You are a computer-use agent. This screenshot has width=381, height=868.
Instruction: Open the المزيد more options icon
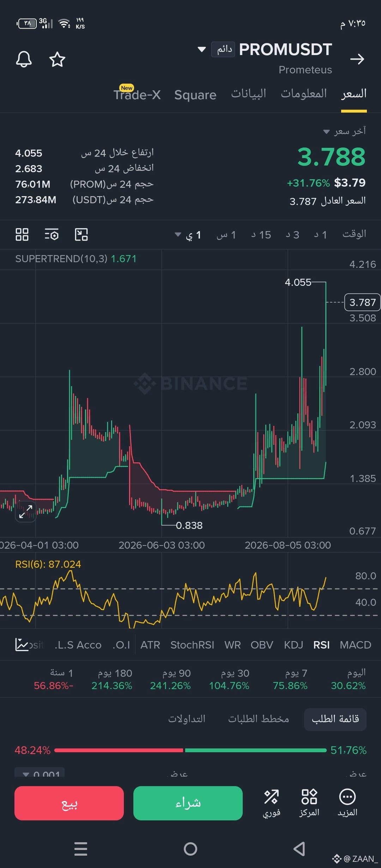click(x=347, y=803)
